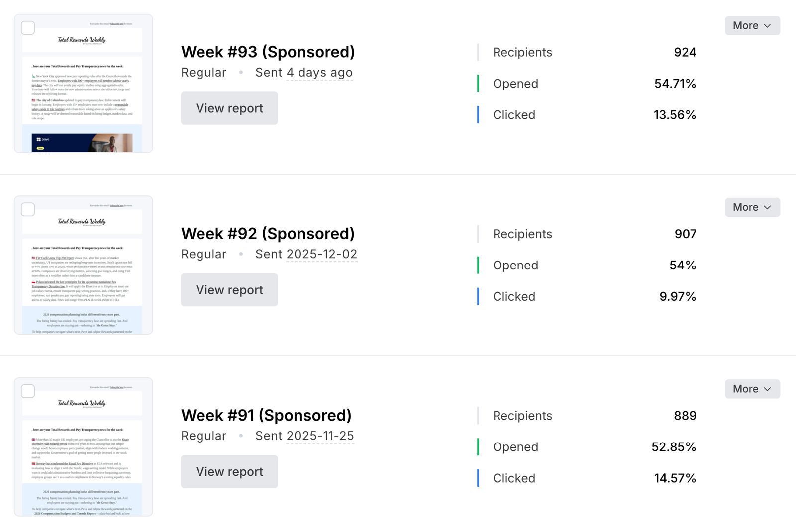Click the blue Clicked indicator bar for Week #91
This screenshot has width=796, height=532.
pos(478,478)
